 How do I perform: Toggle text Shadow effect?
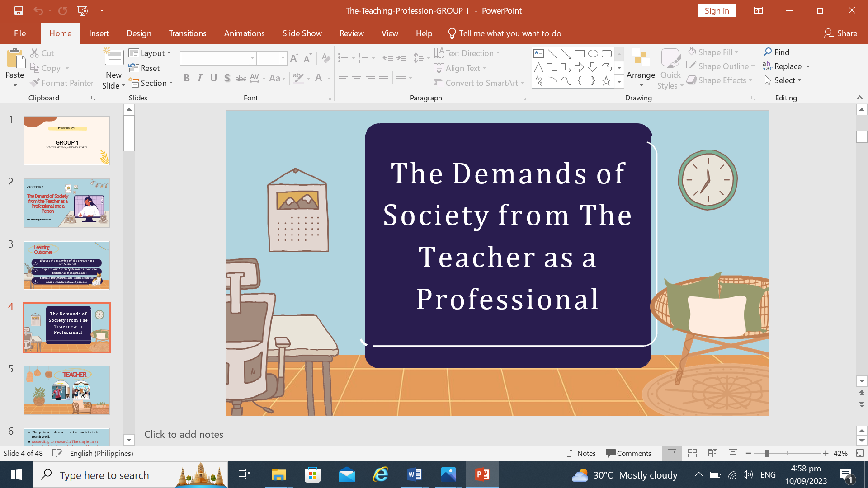(x=227, y=78)
